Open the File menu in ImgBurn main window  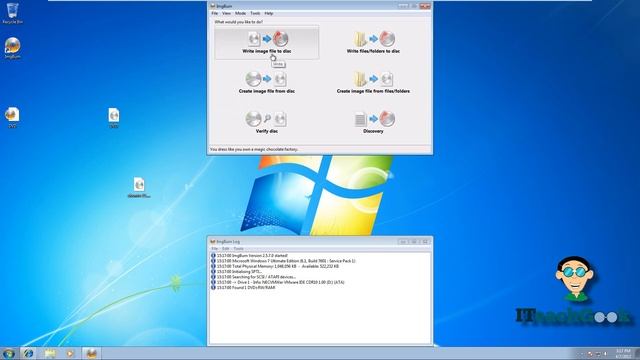[x=215, y=13]
